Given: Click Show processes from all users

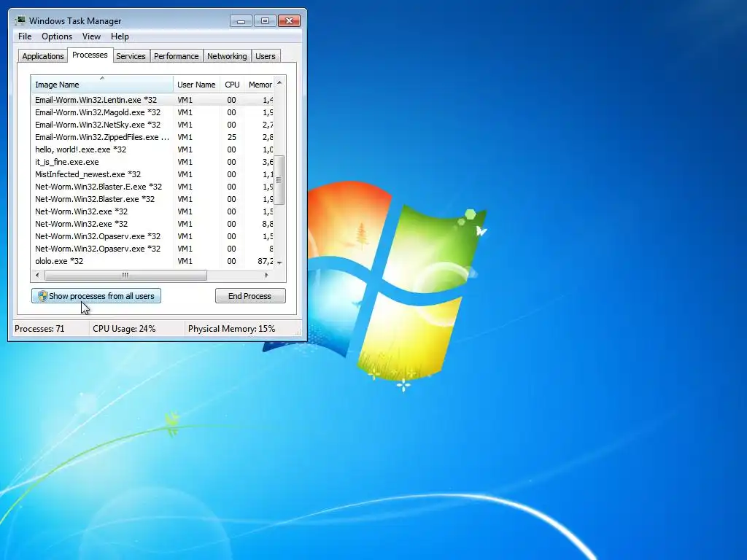Looking at the screenshot, I should pyautogui.click(x=96, y=296).
